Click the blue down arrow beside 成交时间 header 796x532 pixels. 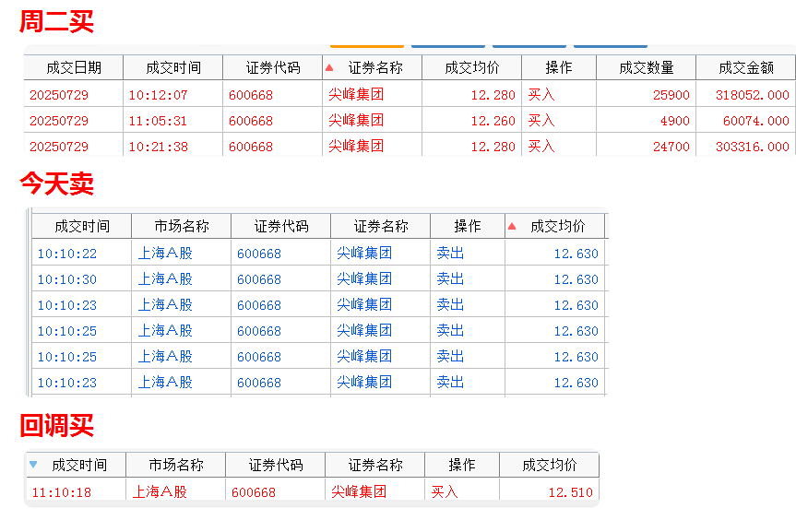click(x=33, y=465)
